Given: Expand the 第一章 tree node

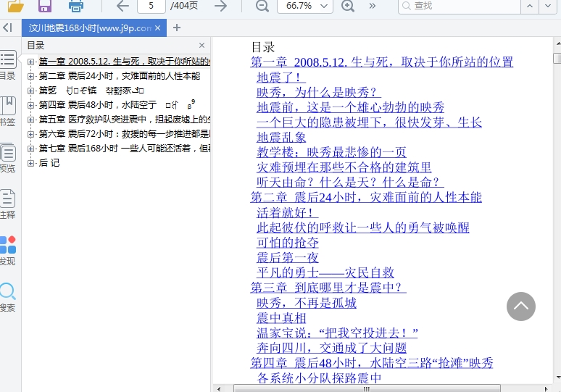Looking at the screenshot, I should (31, 62).
